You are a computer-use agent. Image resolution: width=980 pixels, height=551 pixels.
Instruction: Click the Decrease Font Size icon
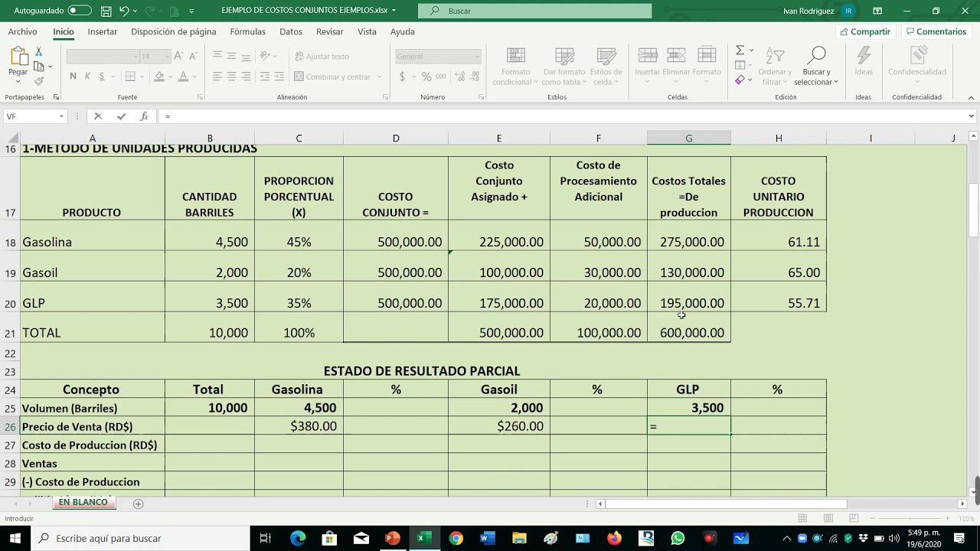point(192,56)
